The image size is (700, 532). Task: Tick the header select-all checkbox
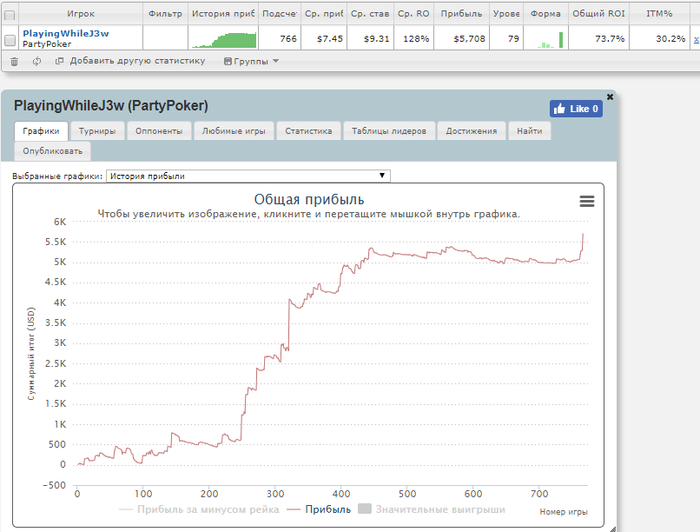(9, 15)
